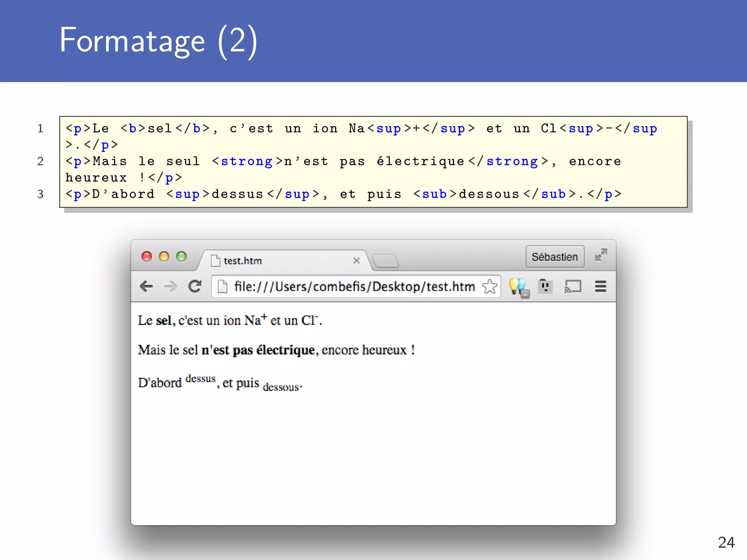Open a new tab with the blank tab button

pos(386,261)
